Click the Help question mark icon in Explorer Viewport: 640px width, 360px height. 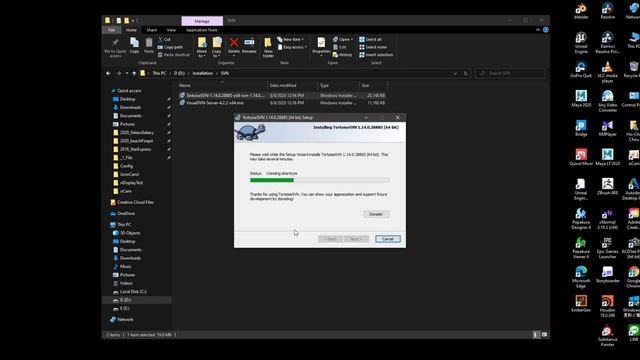point(546,30)
